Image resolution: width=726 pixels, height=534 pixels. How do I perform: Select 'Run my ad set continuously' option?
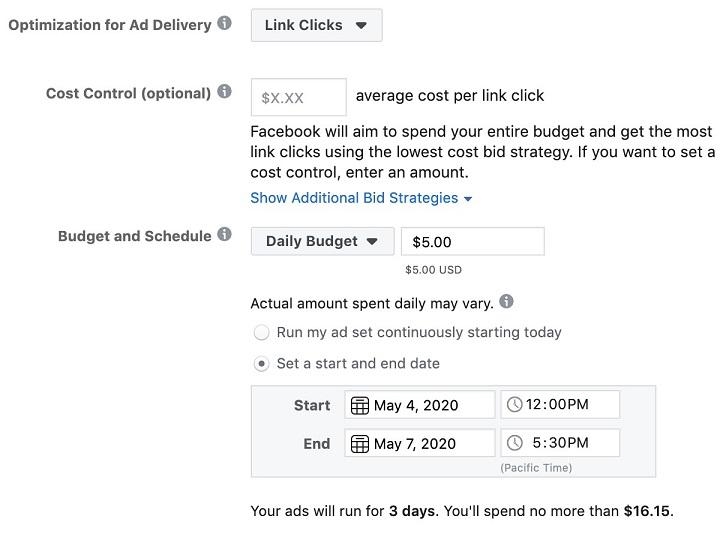[261, 332]
